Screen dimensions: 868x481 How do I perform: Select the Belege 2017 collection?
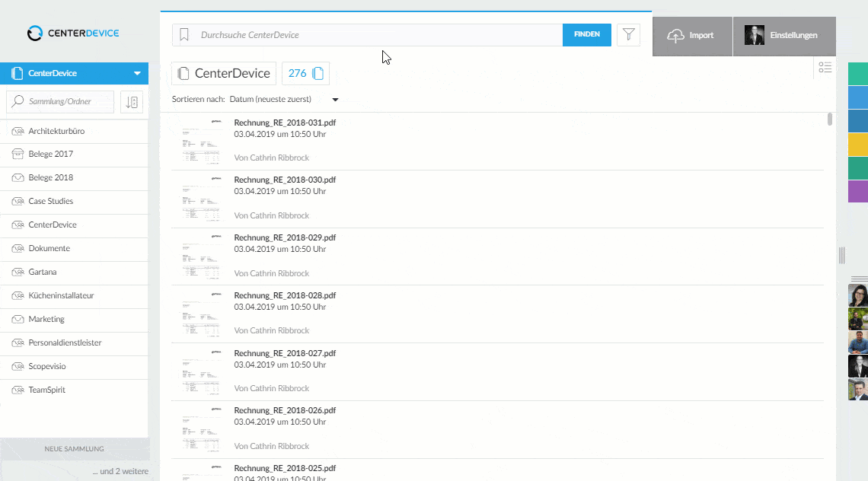click(51, 154)
